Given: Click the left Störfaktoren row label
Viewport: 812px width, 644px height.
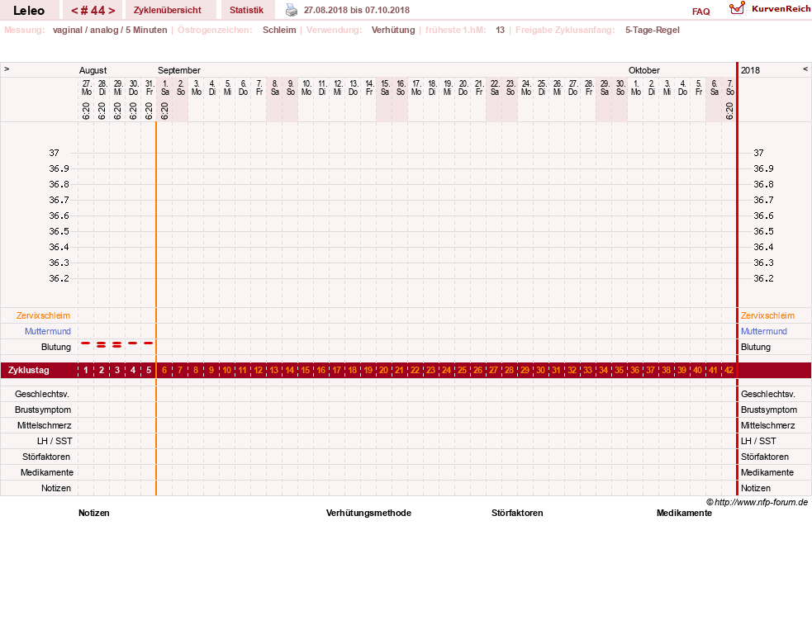Looking at the screenshot, I should click(46, 457).
